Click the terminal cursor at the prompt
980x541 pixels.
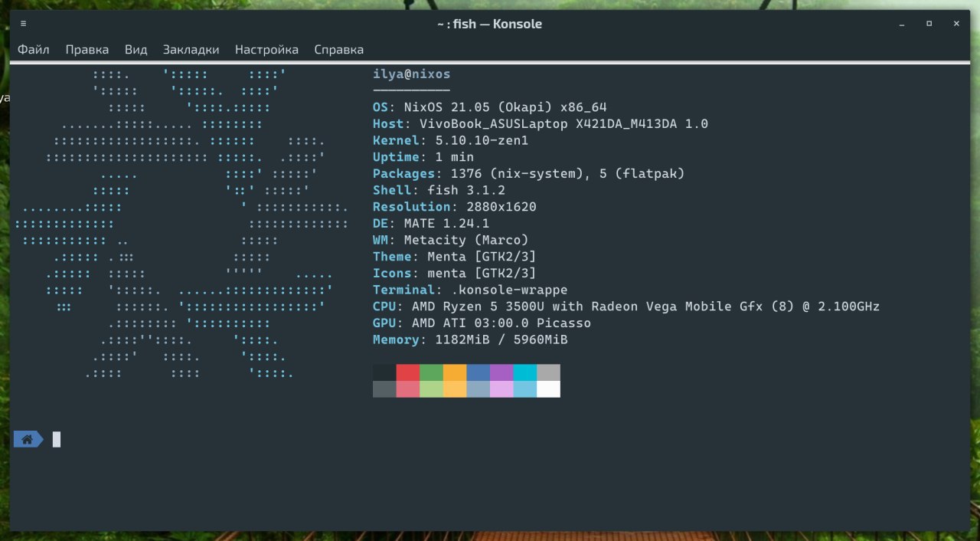click(57, 439)
